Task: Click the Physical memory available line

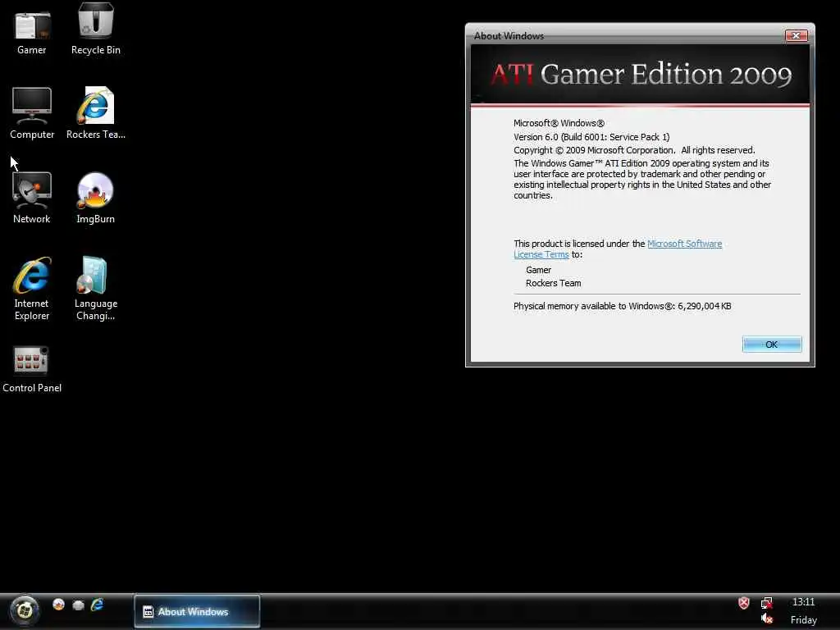Action: 622,306
